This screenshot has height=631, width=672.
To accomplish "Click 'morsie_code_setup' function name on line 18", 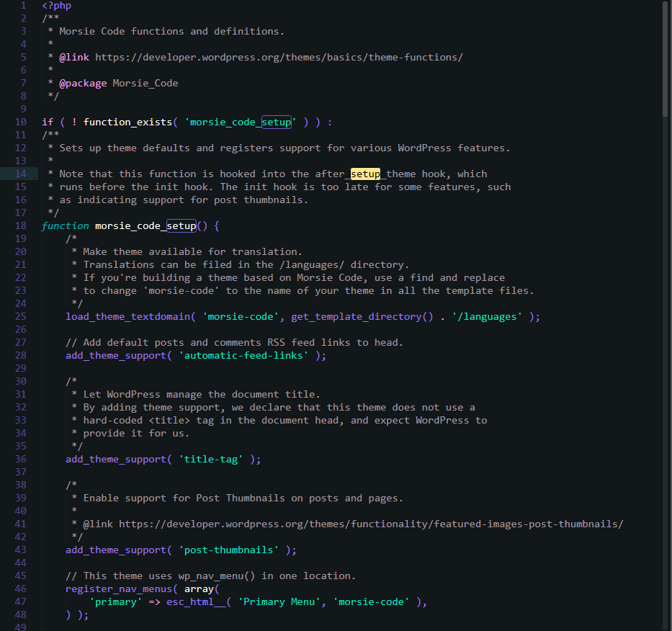I will [145, 226].
